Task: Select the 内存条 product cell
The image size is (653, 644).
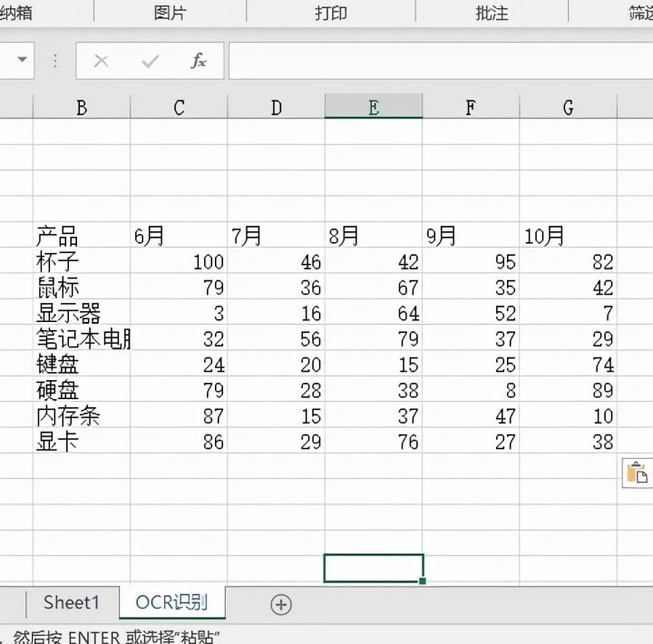Action: pos(82,415)
